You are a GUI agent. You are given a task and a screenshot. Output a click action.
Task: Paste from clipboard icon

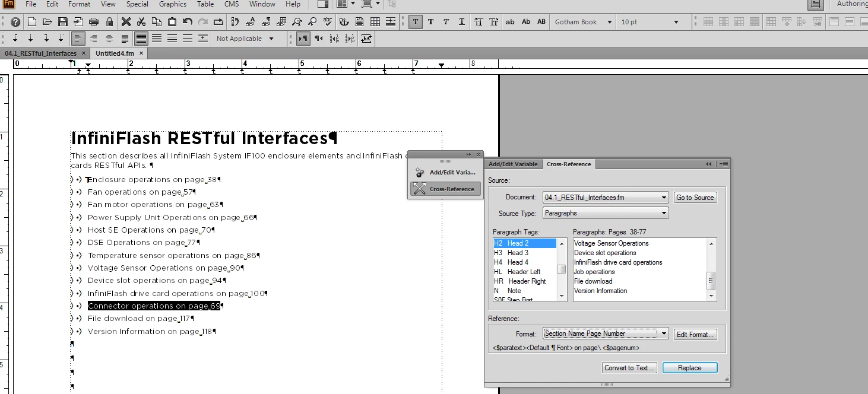(x=172, y=22)
